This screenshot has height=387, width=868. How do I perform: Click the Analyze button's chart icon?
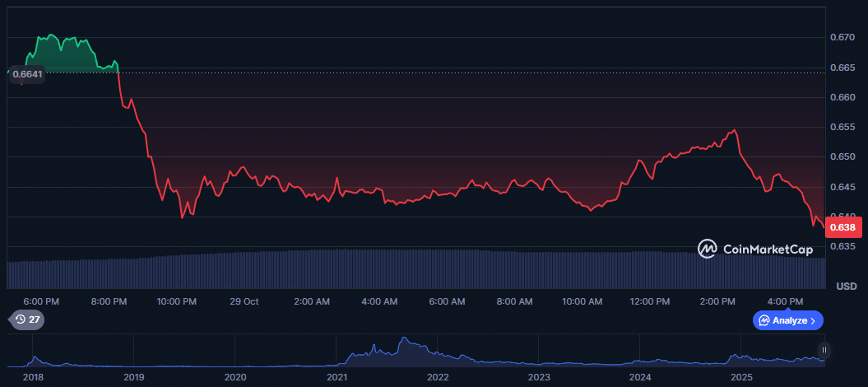[764, 320]
